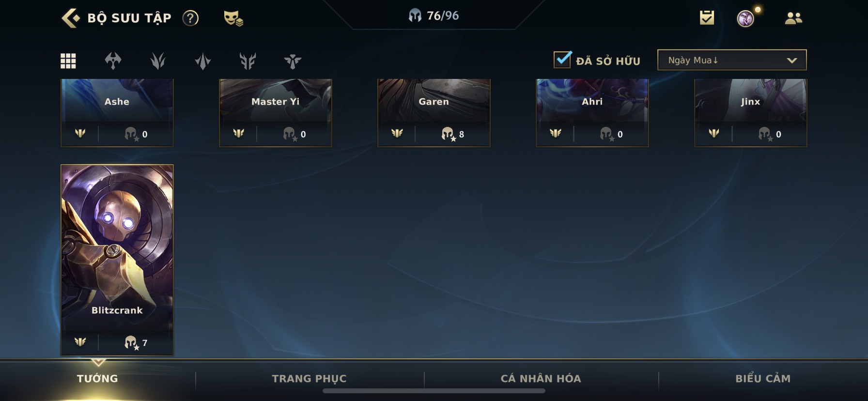Open the missions checklist icon

[707, 18]
